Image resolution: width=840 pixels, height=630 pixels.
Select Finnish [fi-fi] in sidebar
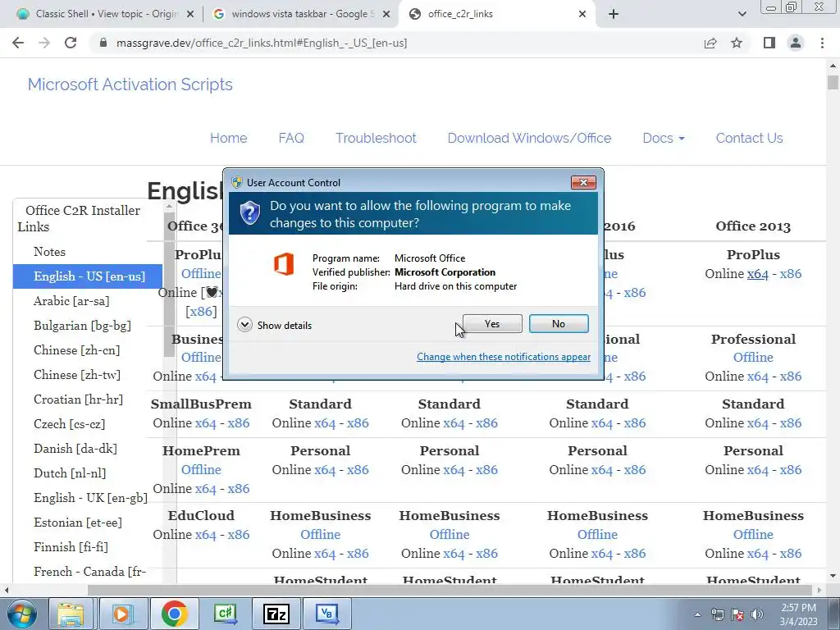(x=71, y=547)
